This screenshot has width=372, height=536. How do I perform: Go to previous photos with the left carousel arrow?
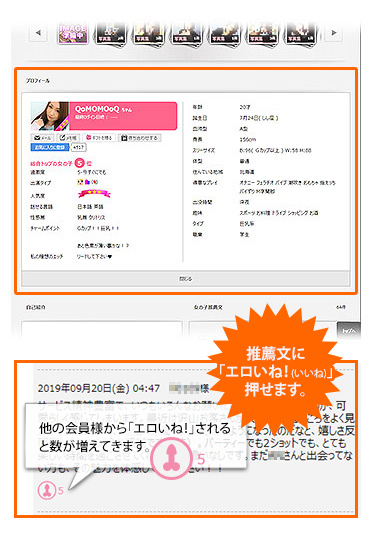[38, 33]
